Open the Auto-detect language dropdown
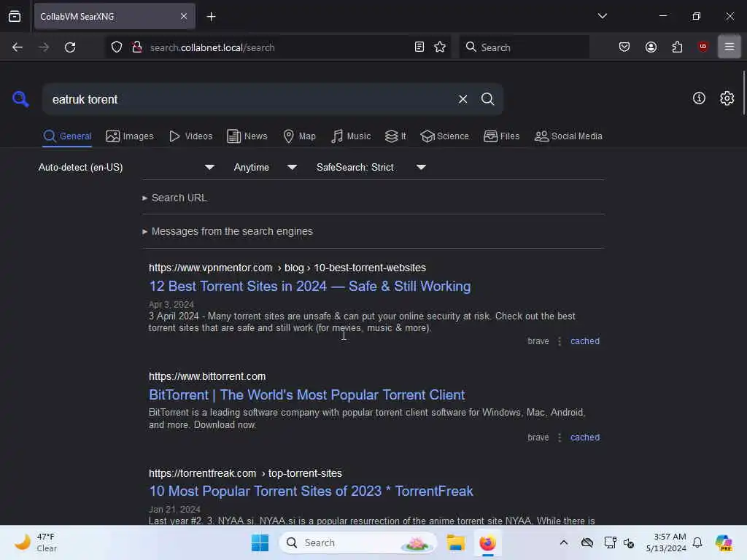This screenshot has height=560, width=747. [x=126, y=167]
